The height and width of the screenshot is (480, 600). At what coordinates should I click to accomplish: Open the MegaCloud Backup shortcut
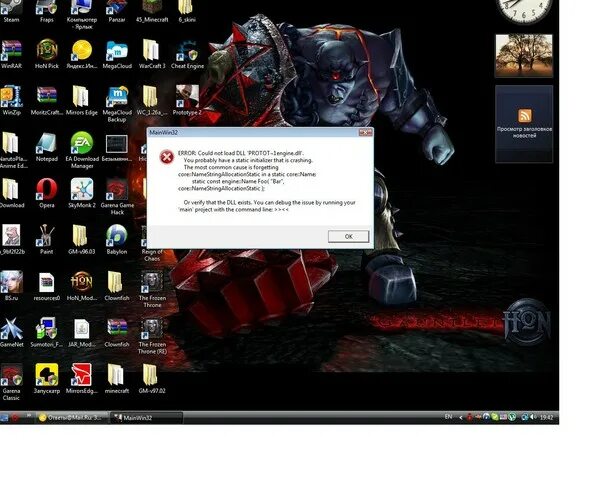[x=117, y=104]
